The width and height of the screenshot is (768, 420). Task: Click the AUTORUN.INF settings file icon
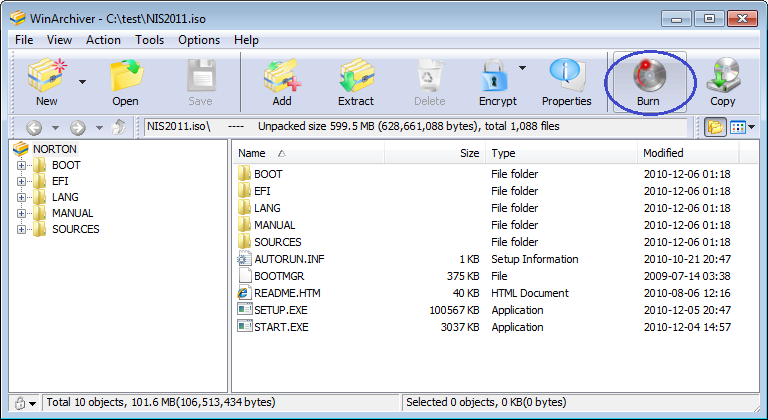tap(244, 259)
